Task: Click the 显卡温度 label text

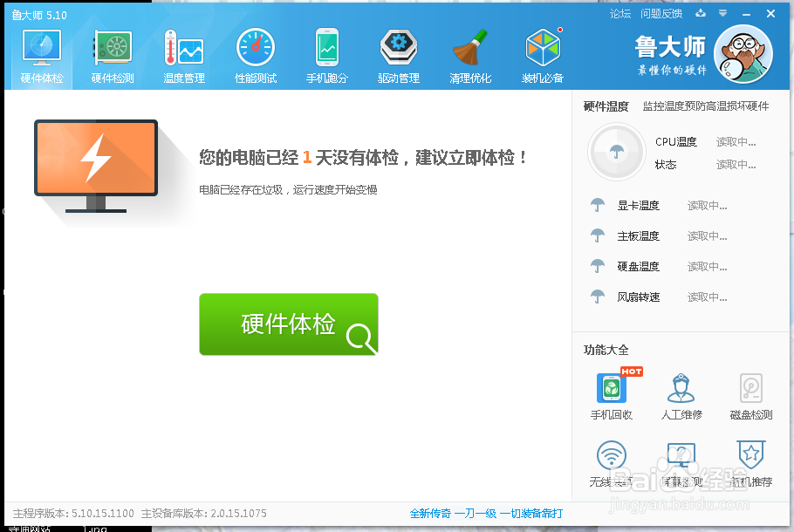Action: (x=638, y=206)
